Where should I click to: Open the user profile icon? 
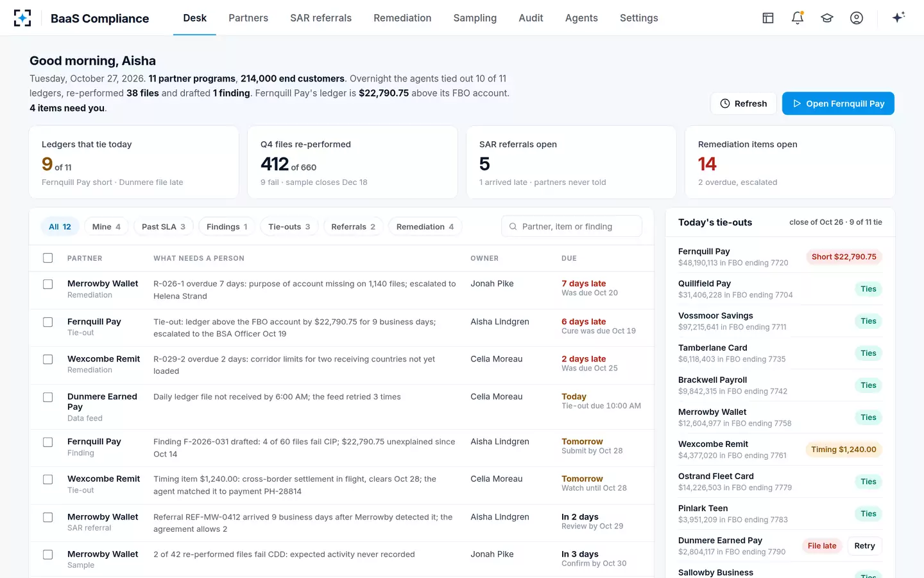pos(857,18)
